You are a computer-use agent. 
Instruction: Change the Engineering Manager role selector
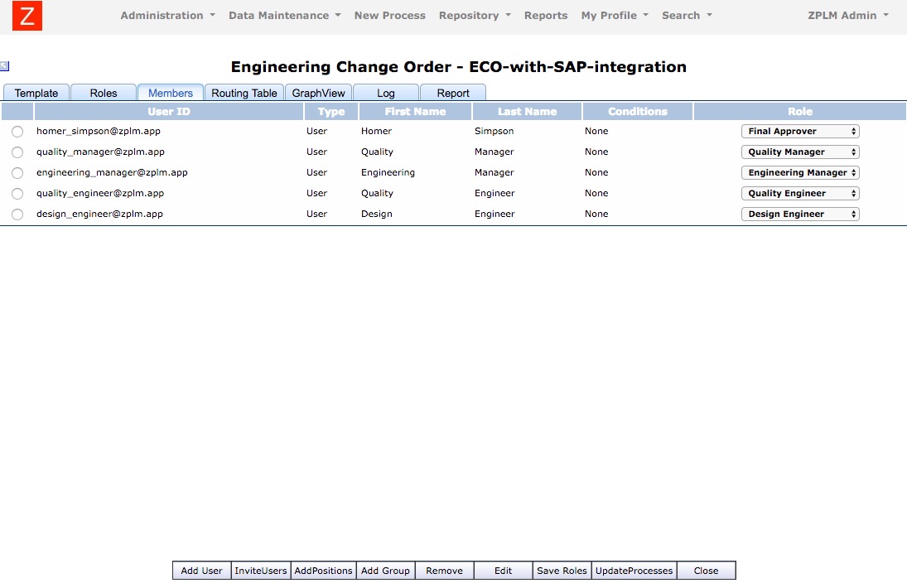pos(799,172)
